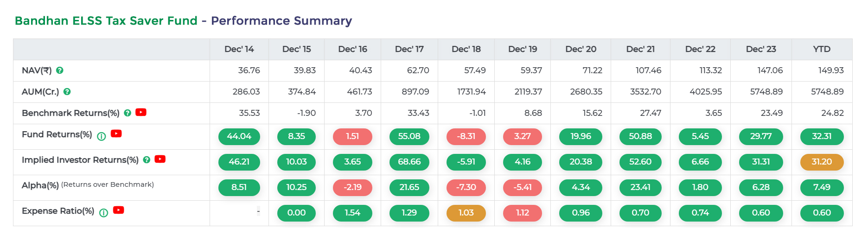Click the orange 1.03 Expense Ratio badge

[466, 213]
